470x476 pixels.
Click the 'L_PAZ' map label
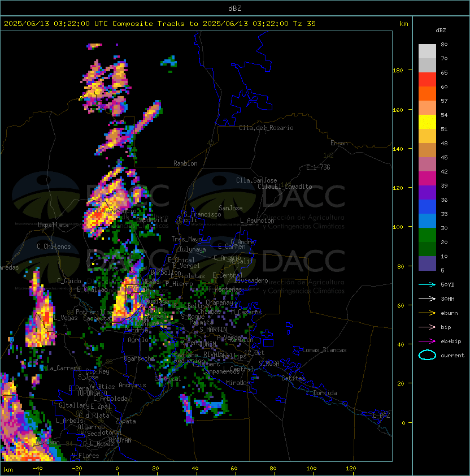tap(381, 416)
